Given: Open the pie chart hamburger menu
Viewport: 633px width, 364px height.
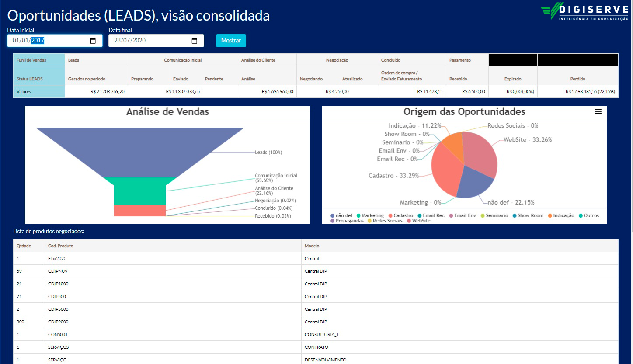Looking at the screenshot, I should pos(598,112).
